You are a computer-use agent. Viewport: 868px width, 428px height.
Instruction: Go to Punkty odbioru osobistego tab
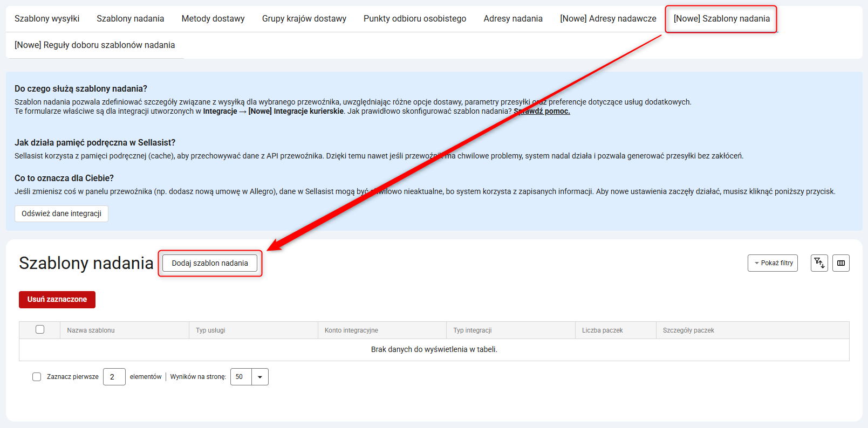[x=415, y=19]
